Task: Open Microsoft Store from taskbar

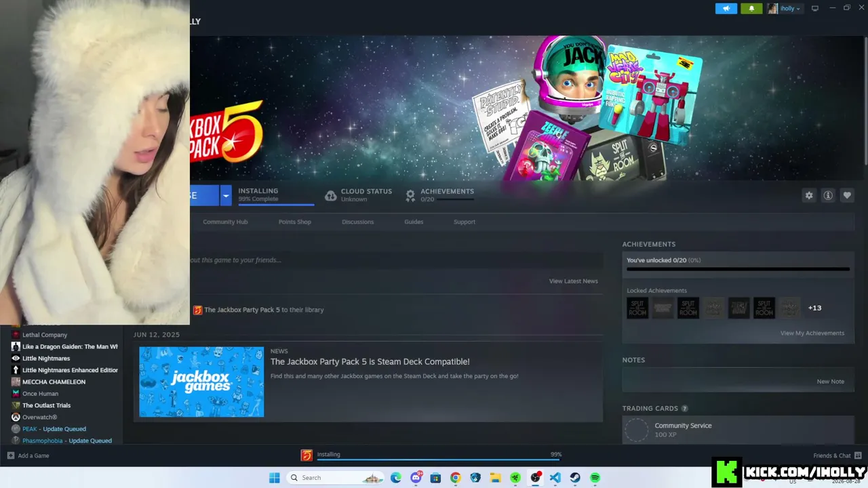Action: (x=435, y=478)
